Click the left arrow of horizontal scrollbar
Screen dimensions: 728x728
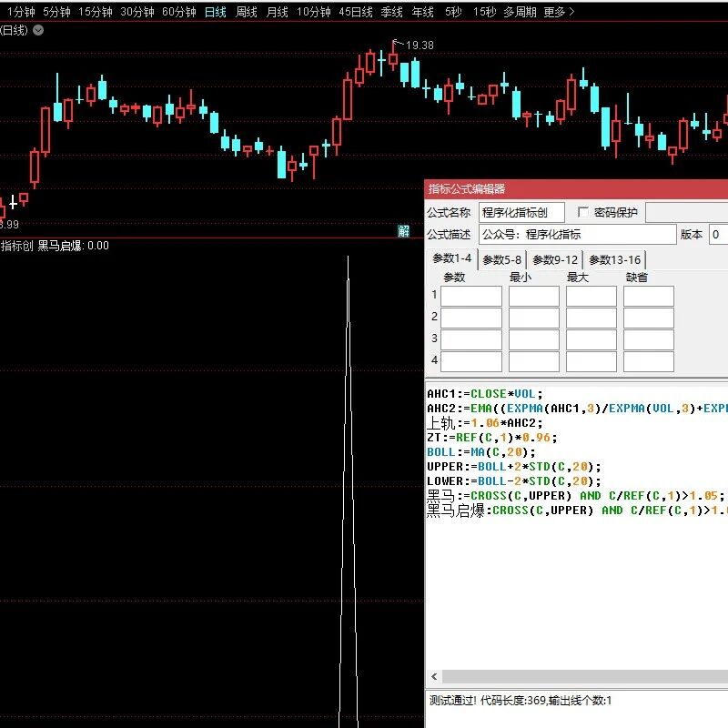(434, 676)
